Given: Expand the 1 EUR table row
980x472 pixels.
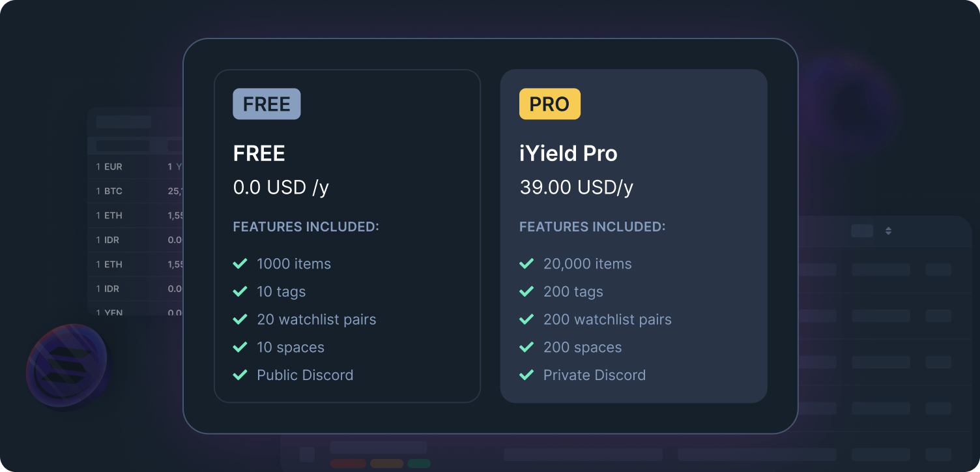Looking at the screenshot, I should [130, 166].
